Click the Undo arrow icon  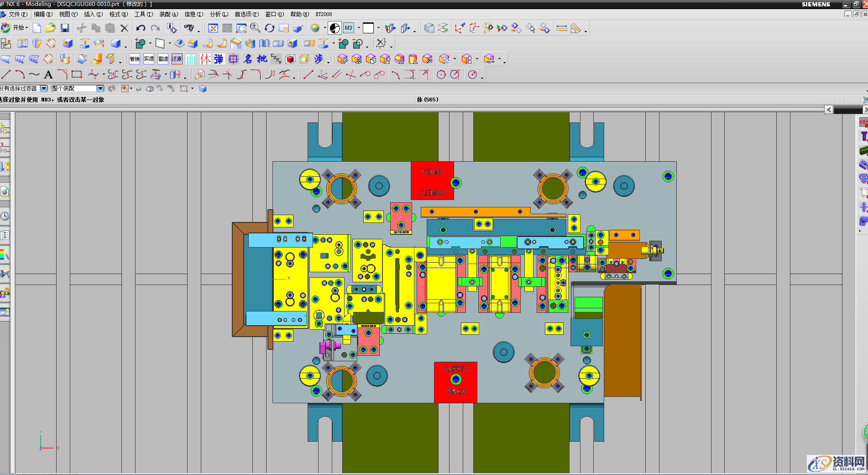141,28
